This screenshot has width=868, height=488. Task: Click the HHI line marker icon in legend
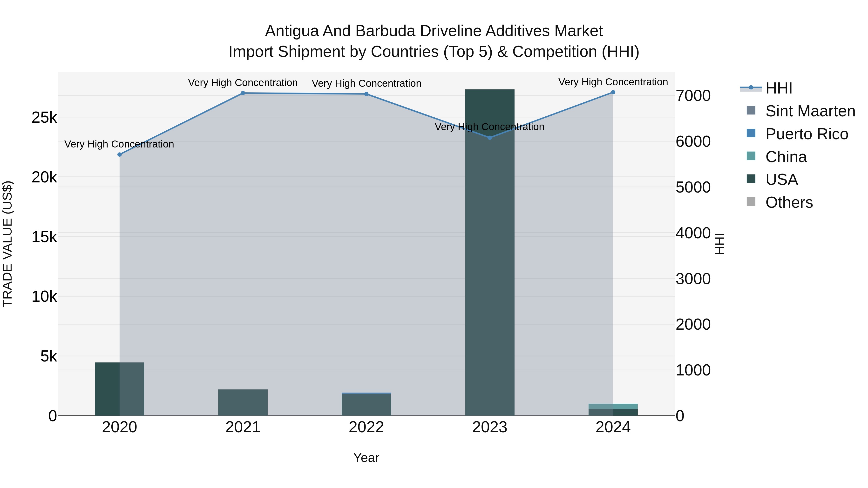pos(751,87)
